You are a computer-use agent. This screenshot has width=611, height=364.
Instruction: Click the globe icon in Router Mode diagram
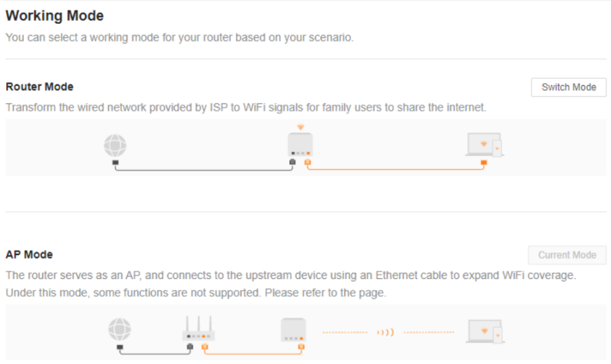pos(115,146)
